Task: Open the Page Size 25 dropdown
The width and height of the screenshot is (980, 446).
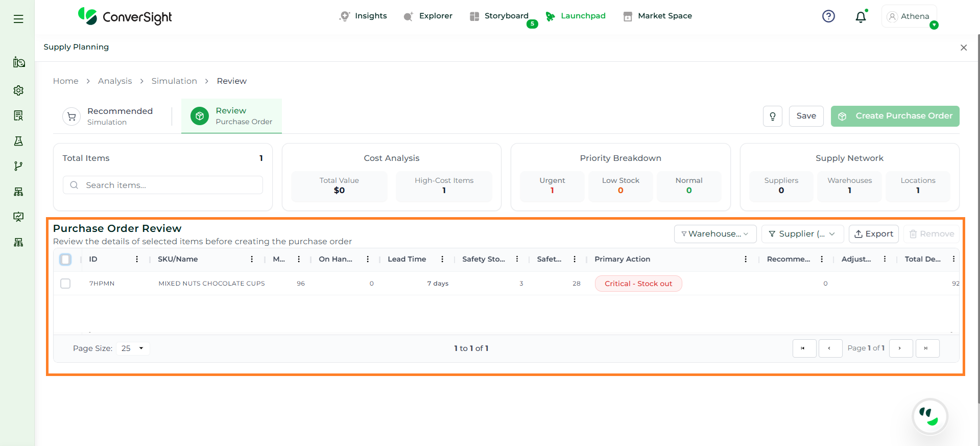Action: click(x=133, y=348)
